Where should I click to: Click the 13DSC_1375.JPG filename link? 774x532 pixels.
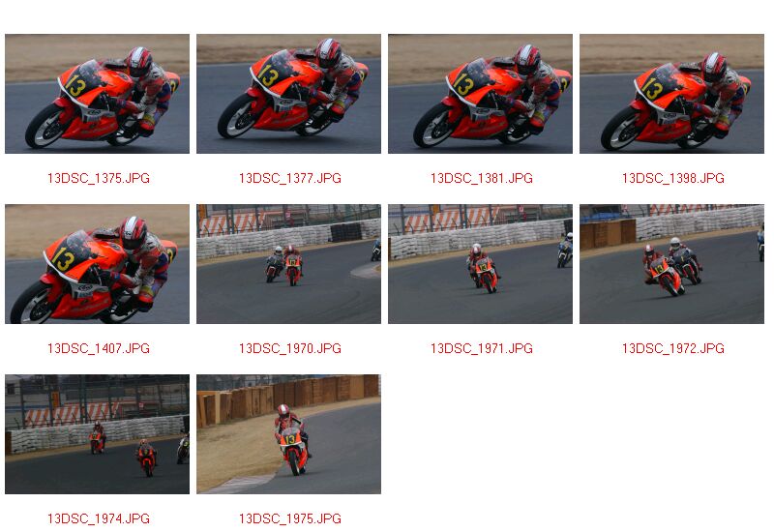click(99, 178)
